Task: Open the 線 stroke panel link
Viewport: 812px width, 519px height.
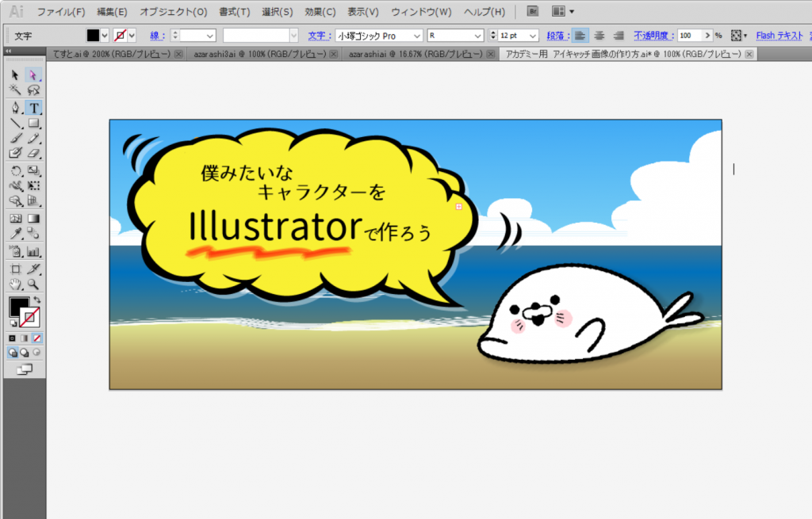Action: pyautogui.click(x=158, y=36)
